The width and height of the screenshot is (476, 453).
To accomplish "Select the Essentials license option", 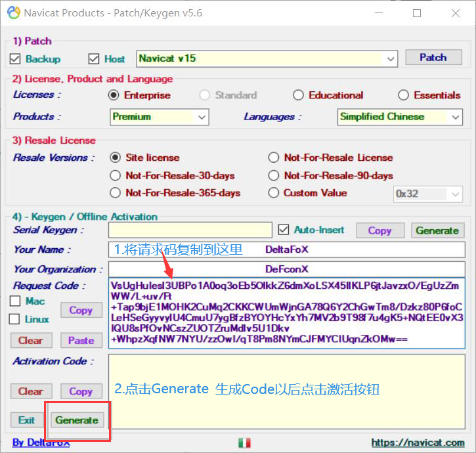I will [x=403, y=95].
